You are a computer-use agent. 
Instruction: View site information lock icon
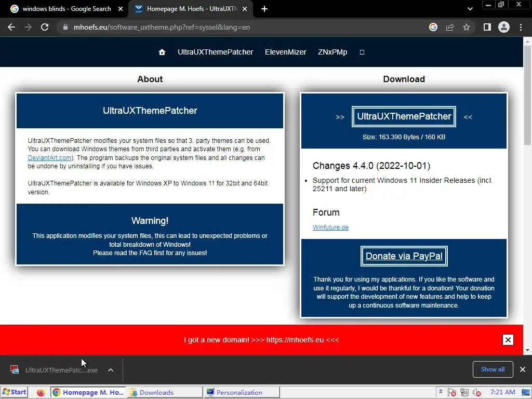(65, 27)
